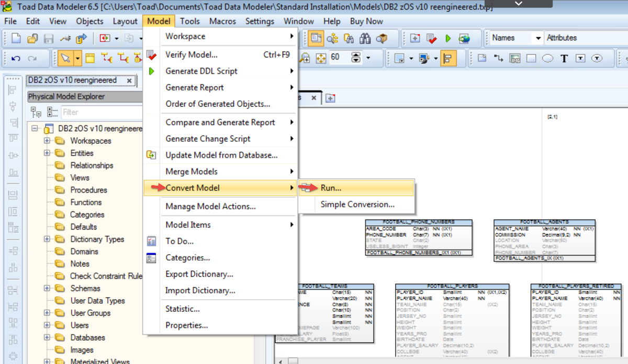Expand the Entities tree folder
Image resolution: width=628 pixels, height=364 pixels.
point(47,153)
